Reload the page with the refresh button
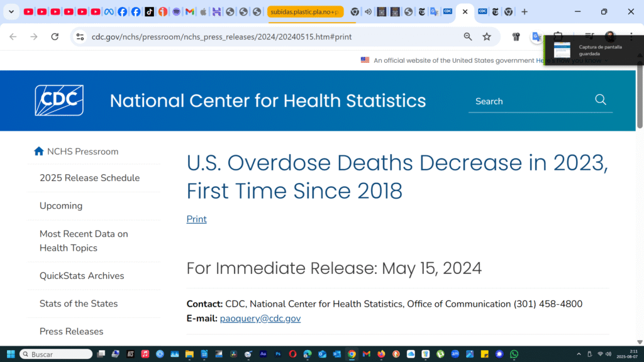The image size is (644, 362). (x=55, y=37)
